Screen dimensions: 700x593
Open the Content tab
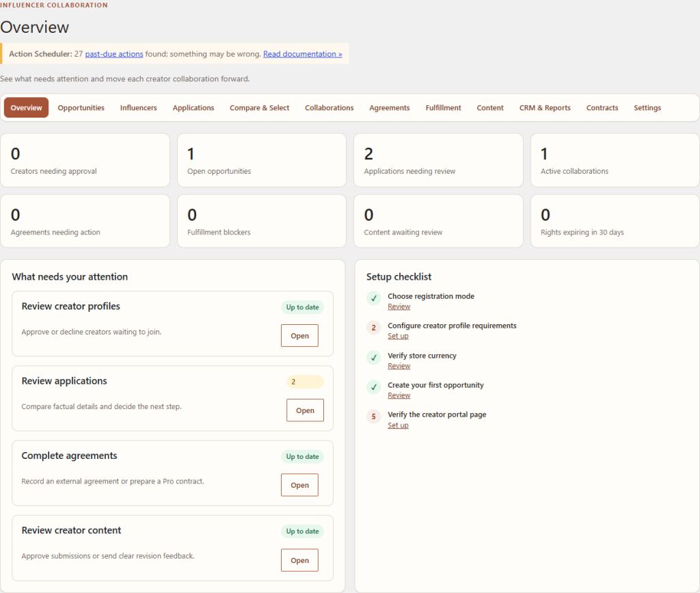point(489,107)
